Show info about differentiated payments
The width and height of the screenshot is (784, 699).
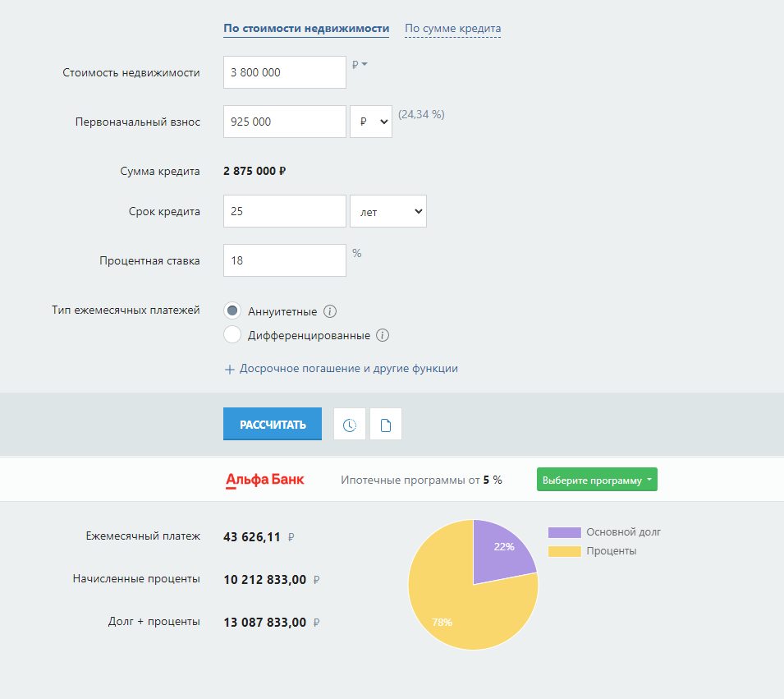coord(383,335)
